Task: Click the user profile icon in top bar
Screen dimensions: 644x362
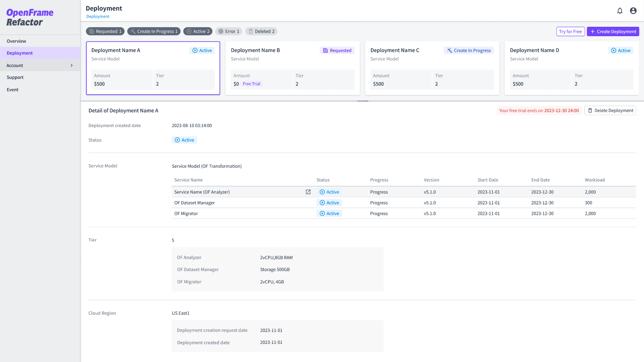Action: click(x=633, y=11)
